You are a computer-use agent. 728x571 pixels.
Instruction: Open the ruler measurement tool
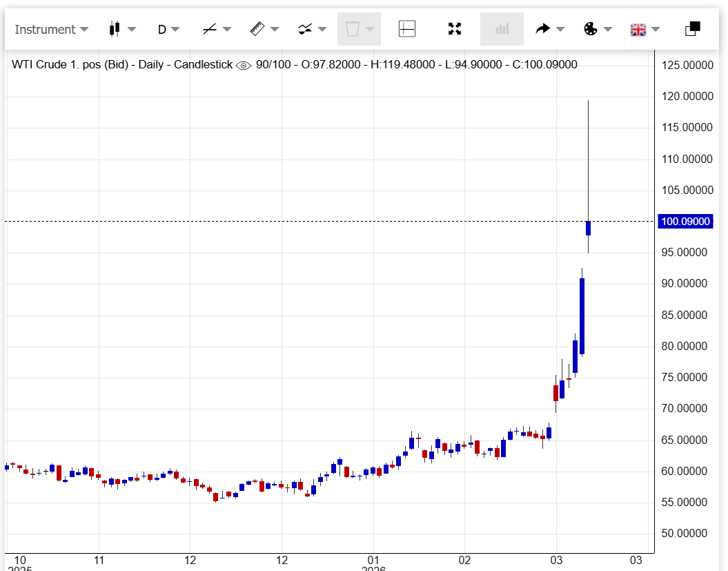click(x=257, y=29)
